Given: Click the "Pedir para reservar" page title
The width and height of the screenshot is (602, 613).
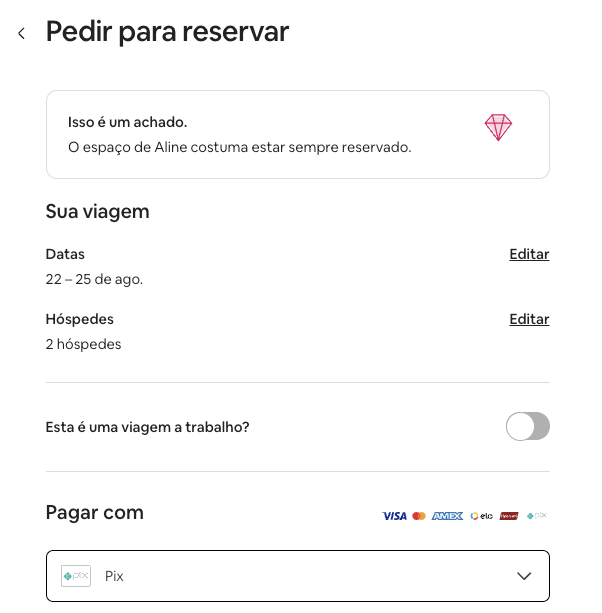Looking at the screenshot, I should (x=167, y=32).
